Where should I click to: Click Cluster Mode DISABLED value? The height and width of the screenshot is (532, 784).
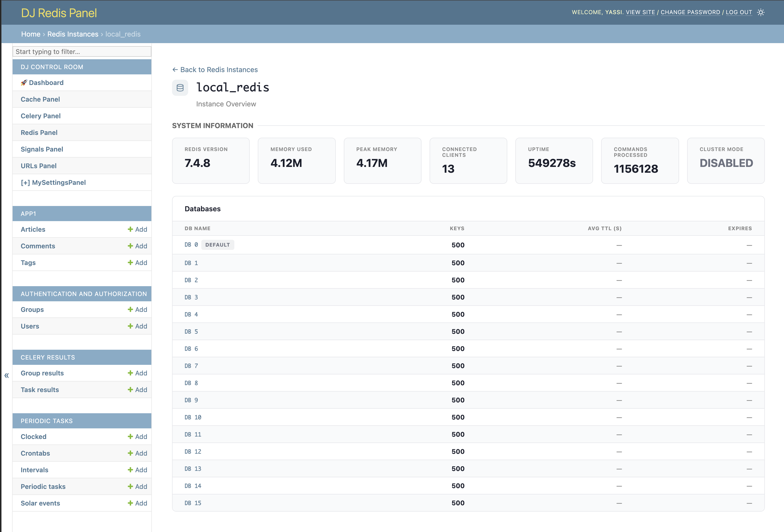tap(726, 163)
